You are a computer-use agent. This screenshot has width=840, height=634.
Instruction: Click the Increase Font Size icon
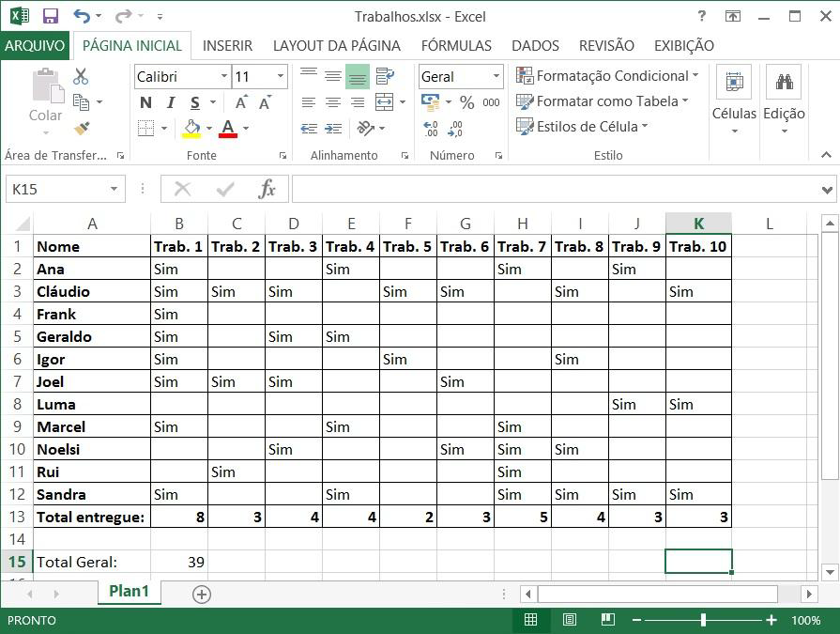(x=242, y=103)
